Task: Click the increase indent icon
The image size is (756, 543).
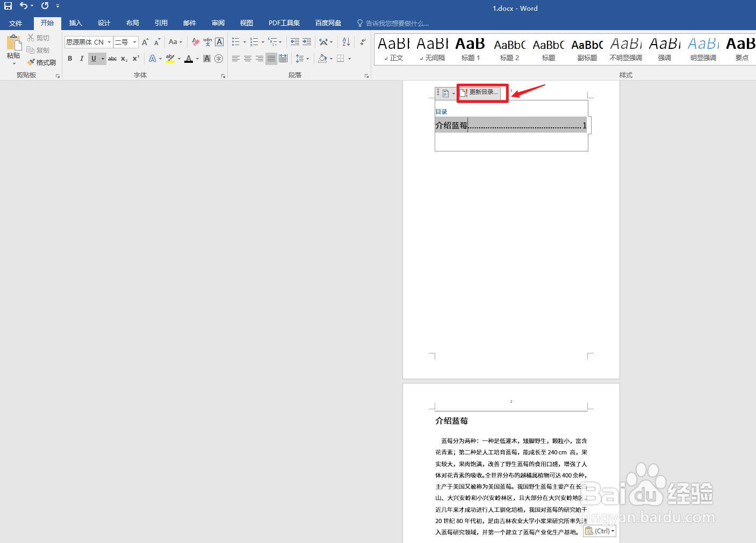Action: point(307,42)
